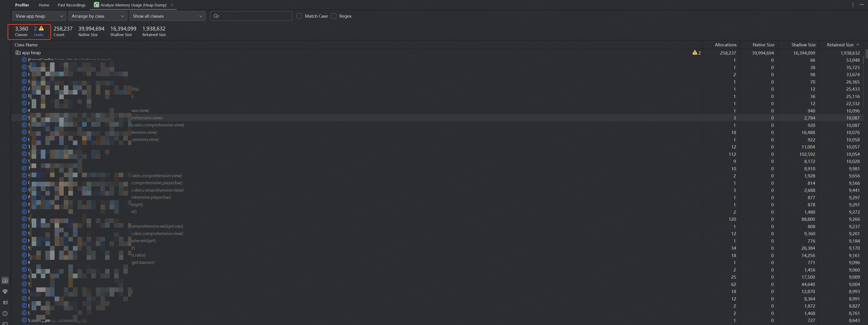The image size is (868, 325).
Task: Click the 3,360 Classes summary
Action: click(x=21, y=31)
